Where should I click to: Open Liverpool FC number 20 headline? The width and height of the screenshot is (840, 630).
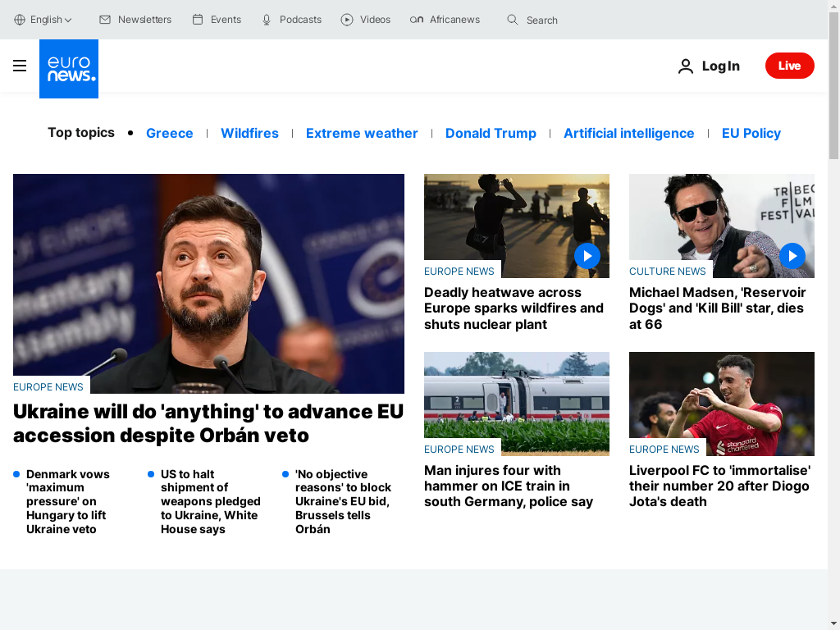point(719,486)
